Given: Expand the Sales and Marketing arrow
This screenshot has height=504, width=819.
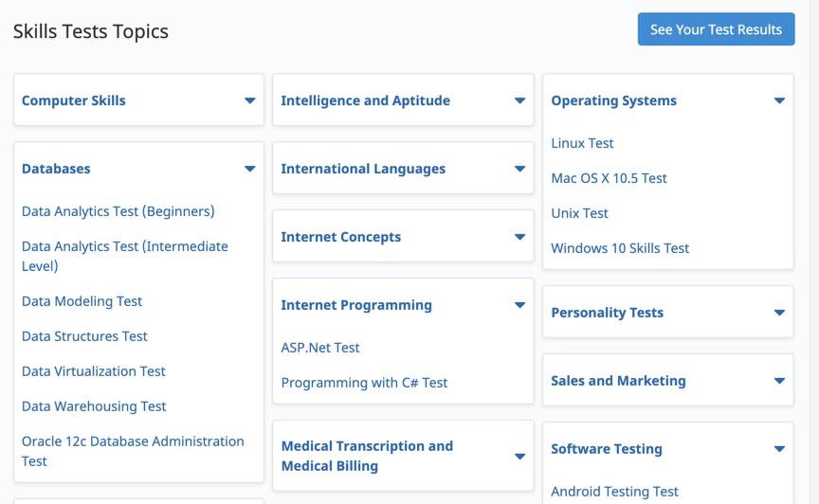Looking at the screenshot, I should tap(779, 381).
